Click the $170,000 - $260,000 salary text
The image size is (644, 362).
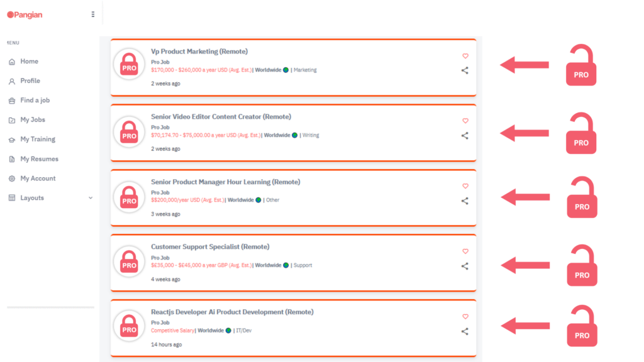(201, 70)
